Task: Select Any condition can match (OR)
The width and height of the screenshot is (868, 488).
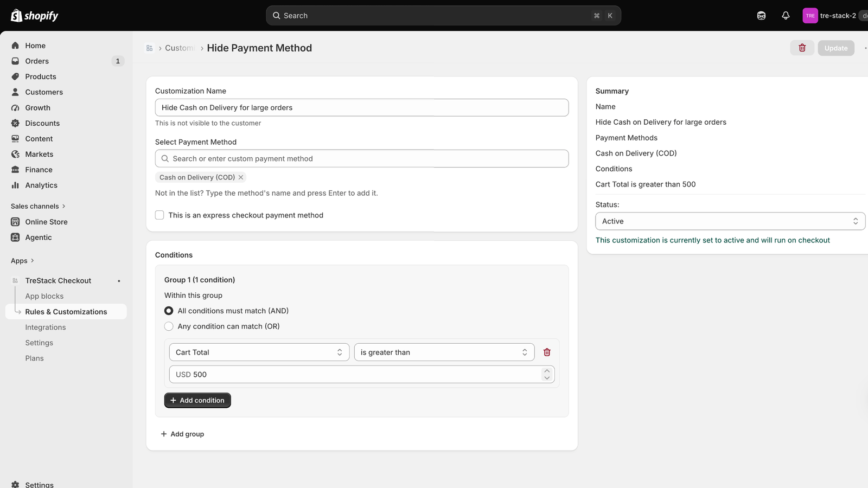Action: [x=169, y=326]
